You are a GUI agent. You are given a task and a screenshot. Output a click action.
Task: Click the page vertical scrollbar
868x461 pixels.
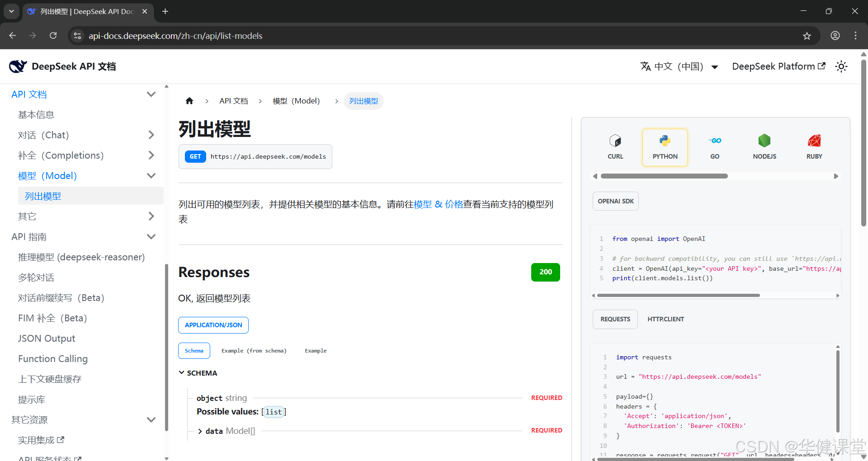(863, 143)
